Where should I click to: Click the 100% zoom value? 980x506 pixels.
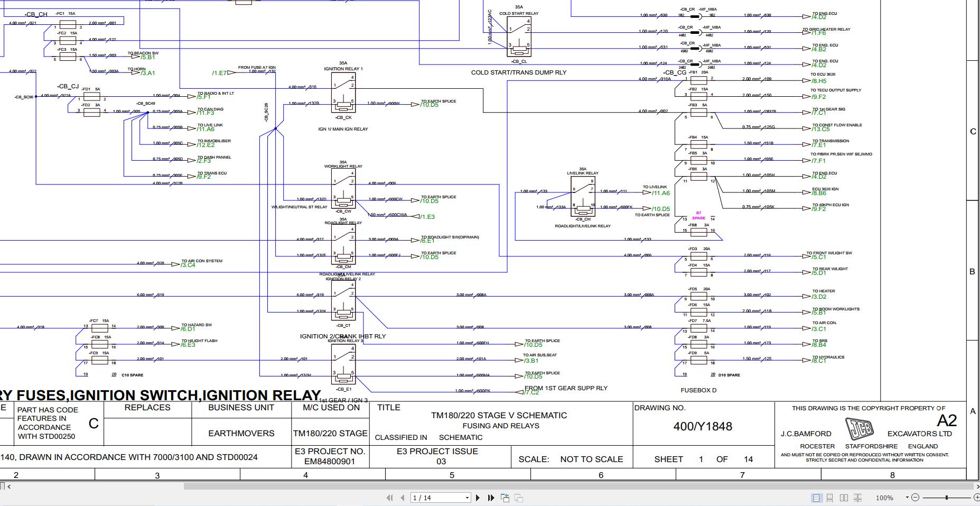[884, 498]
